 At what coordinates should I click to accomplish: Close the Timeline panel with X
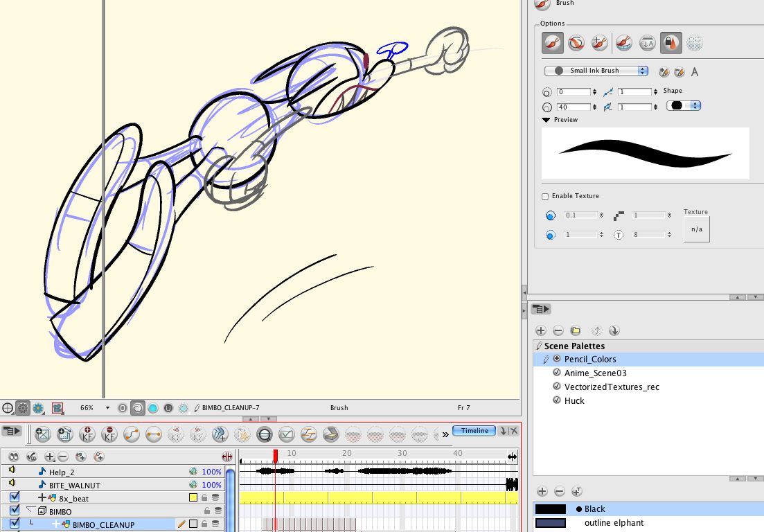(x=513, y=431)
